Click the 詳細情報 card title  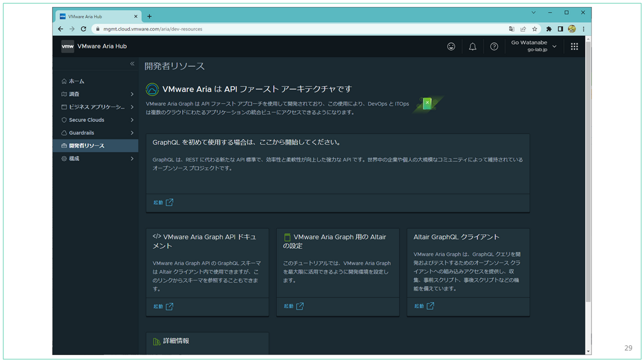(176, 341)
